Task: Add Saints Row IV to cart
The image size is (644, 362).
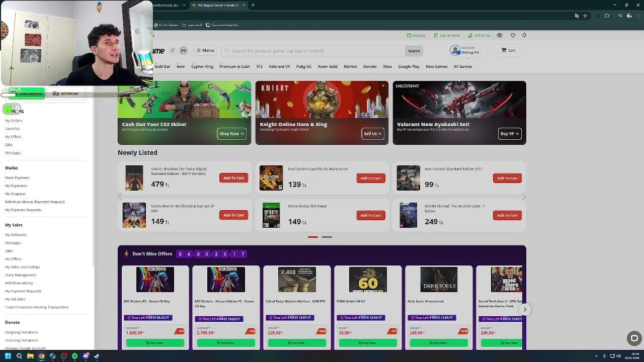Action: [233, 215]
